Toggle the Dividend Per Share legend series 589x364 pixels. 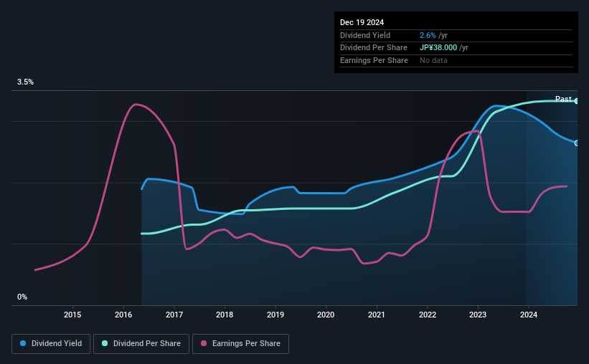click(x=141, y=344)
